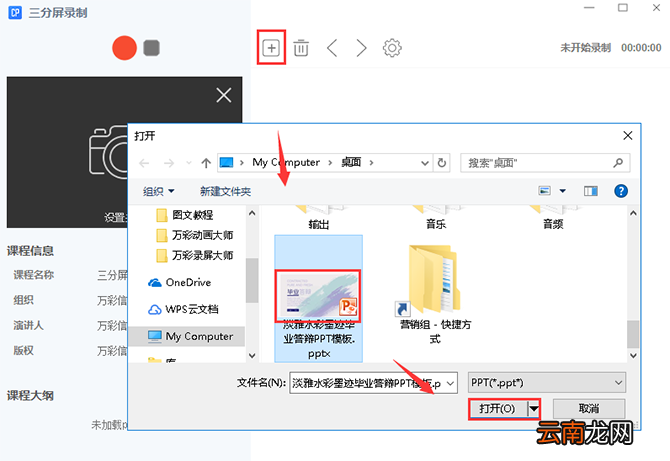Viewport: 670px width, 461px height.
Task: Click the 00:00:00 recording timer
Action: pos(641,48)
